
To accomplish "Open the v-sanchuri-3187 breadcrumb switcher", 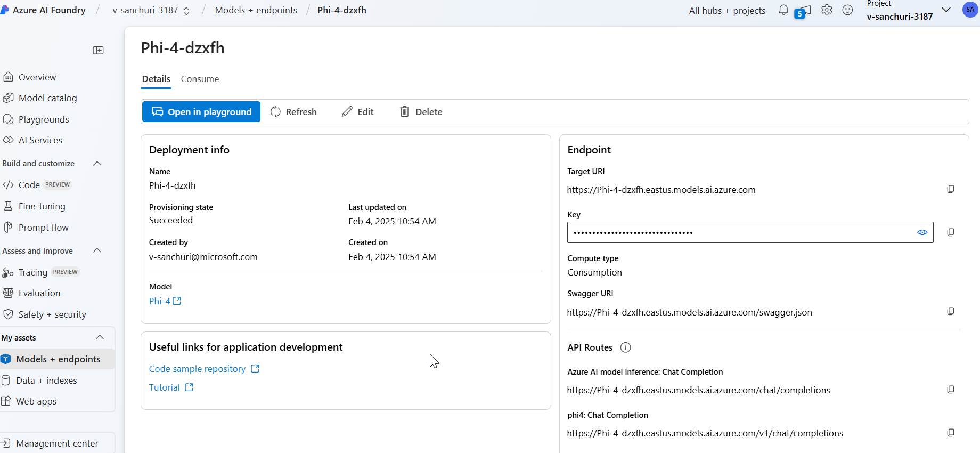I will click(151, 10).
